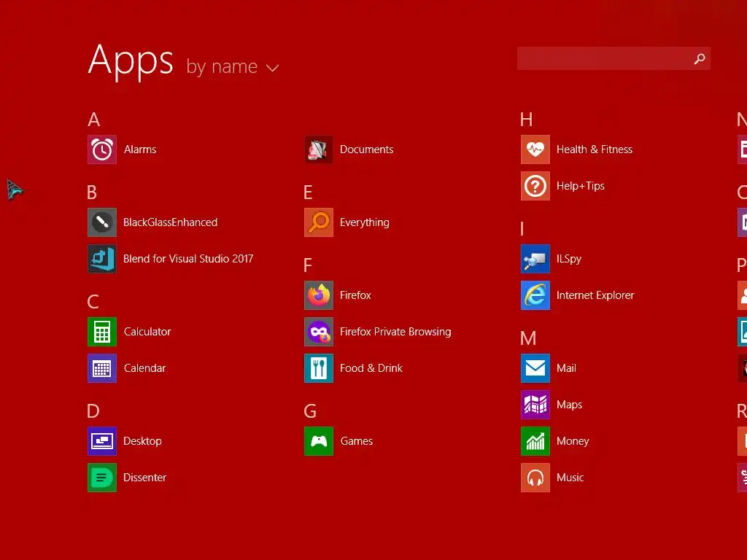Click the 'Documents' label

pyautogui.click(x=367, y=149)
